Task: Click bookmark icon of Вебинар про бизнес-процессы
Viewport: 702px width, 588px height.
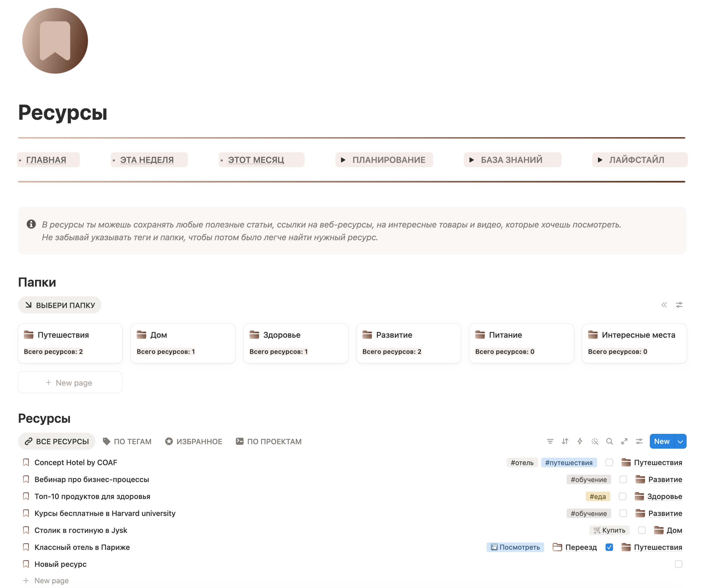Action: (x=26, y=479)
